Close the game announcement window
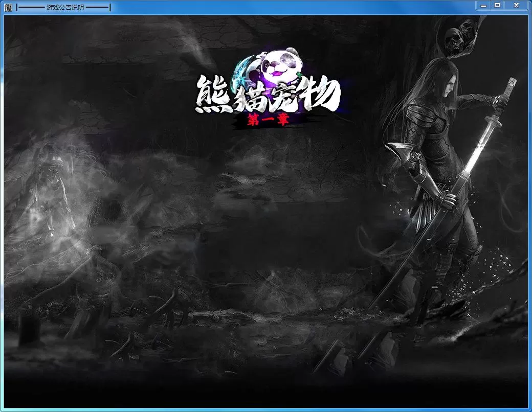532x412 pixels. coord(516,5)
